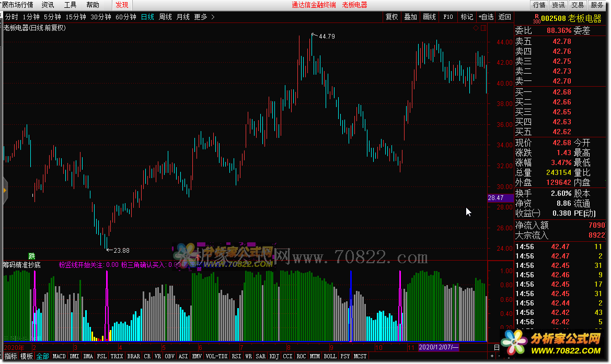611x364 pixels.
Task: Open the 交易 trading button
Action: pyautogui.click(x=578, y=5)
